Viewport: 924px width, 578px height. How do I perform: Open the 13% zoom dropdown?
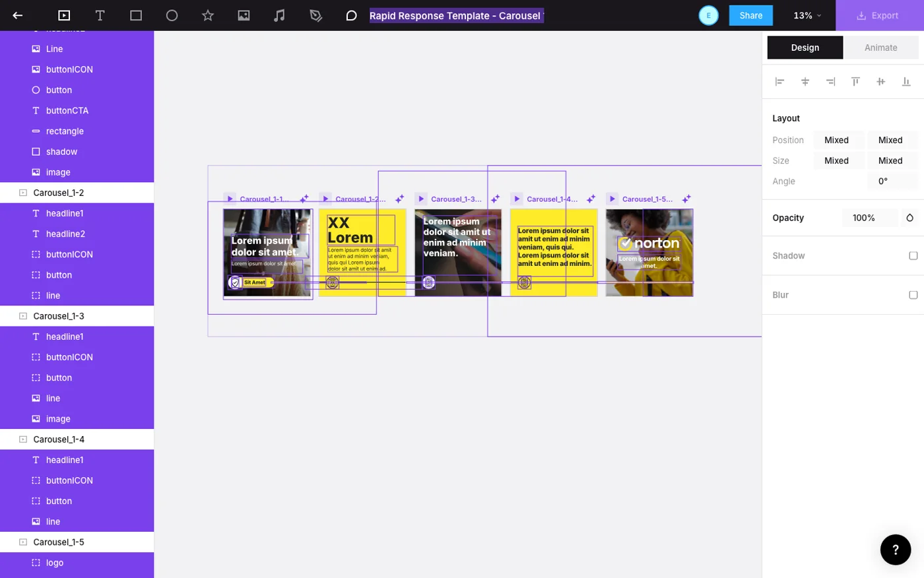807,15
